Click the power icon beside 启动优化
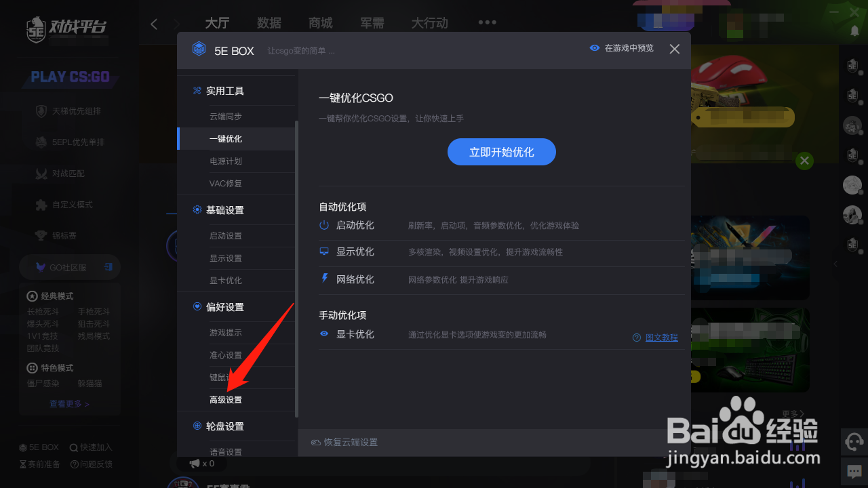The width and height of the screenshot is (868, 488). tap(324, 224)
